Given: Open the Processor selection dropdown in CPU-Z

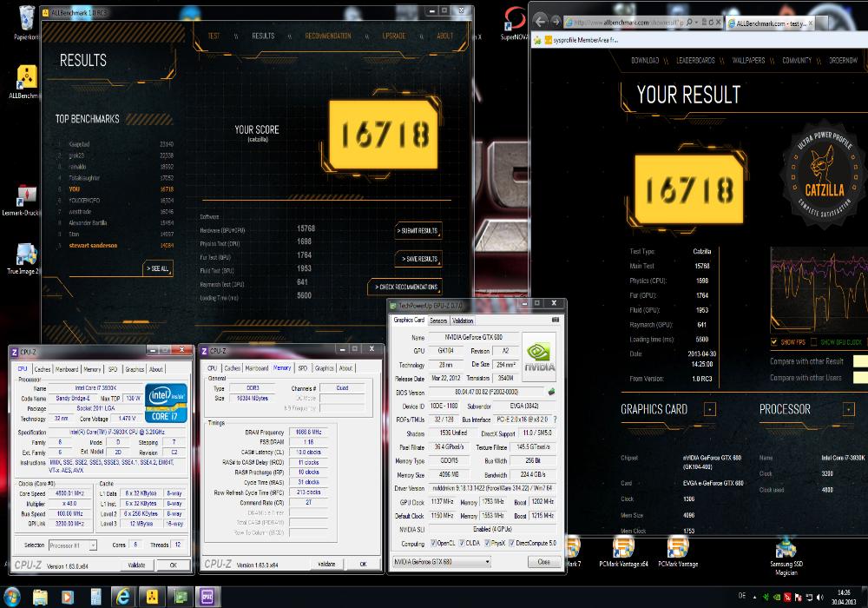Looking at the screenshot, I should [x=73, y=545].
